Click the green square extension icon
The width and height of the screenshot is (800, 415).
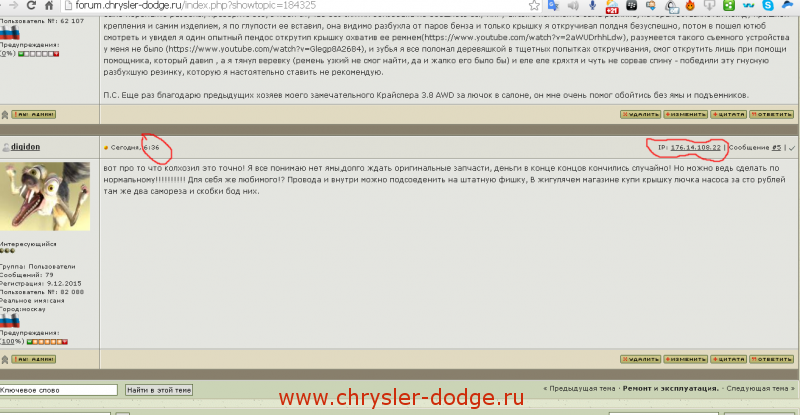coord(729,6)
